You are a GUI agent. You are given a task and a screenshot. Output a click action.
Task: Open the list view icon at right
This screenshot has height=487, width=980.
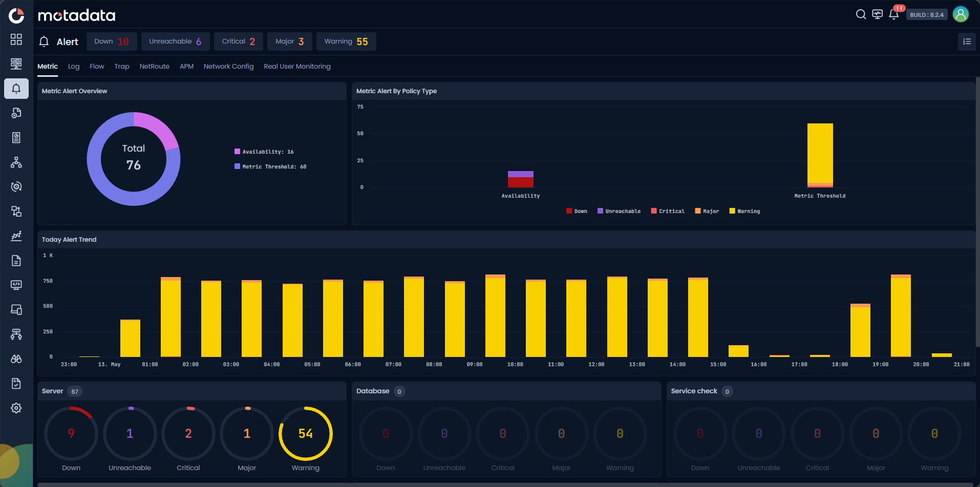pos(967,41)
